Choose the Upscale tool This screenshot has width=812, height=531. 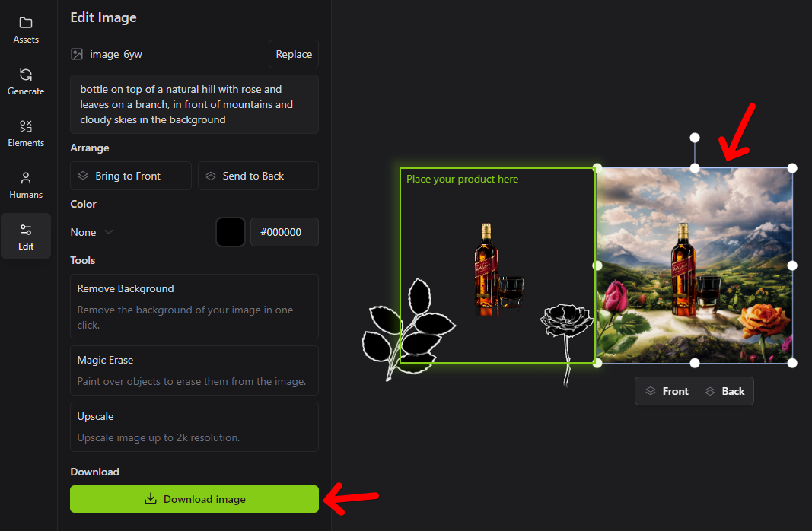pyautogui.click(x=194, y=427)
